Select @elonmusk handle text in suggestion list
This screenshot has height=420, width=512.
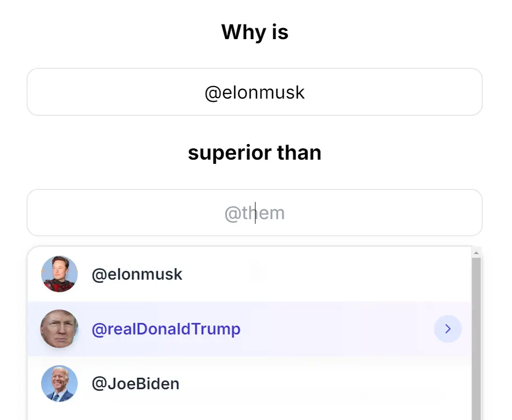tap(137, 274)
